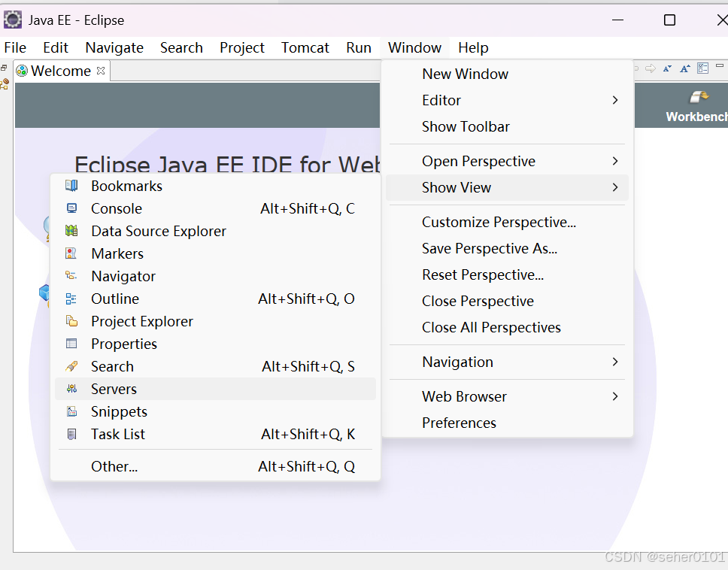Click the Navigate Forward arrow icon
Image resolution: width=728 pixels, height=570 pixels.
tap(651, 68)
